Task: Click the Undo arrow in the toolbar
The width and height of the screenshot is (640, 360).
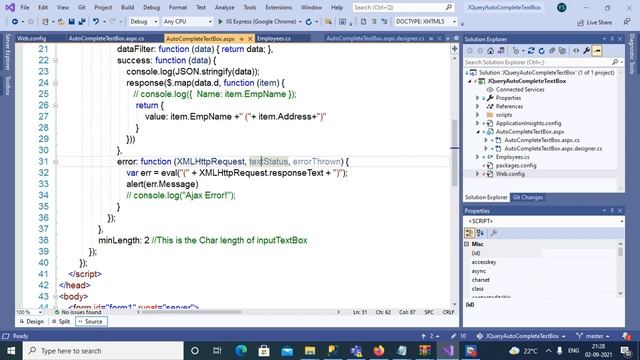Action: (96, 22)
